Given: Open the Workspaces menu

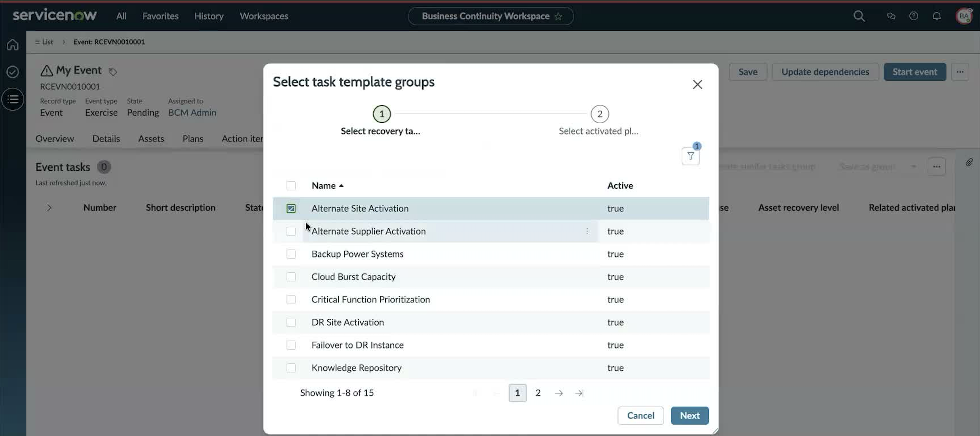Looking at the screenshot, I should pos(264,16).
